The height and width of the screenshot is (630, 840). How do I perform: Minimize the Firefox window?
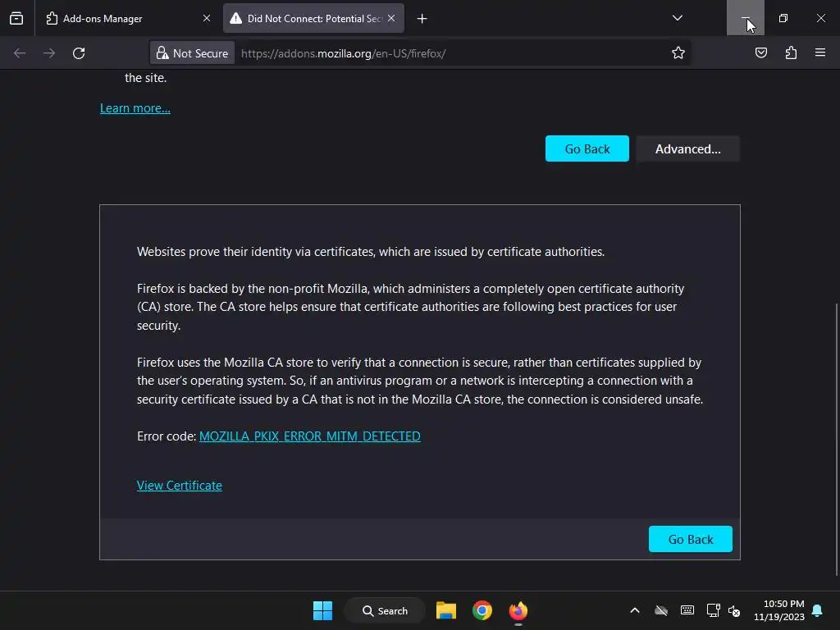click(745, 18)
